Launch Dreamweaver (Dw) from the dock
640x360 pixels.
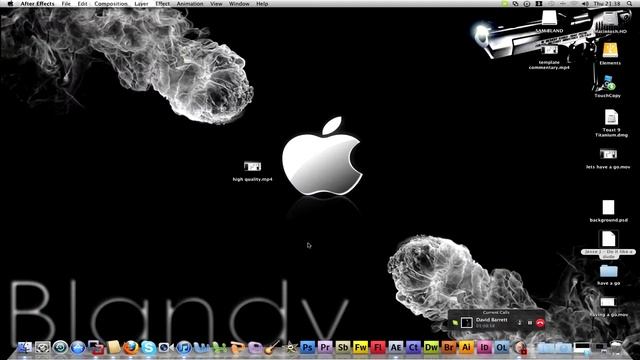click(x=431, y=347)
